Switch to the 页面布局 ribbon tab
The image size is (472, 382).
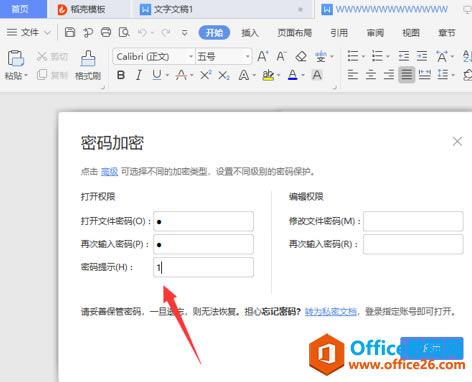pos(294,33)
